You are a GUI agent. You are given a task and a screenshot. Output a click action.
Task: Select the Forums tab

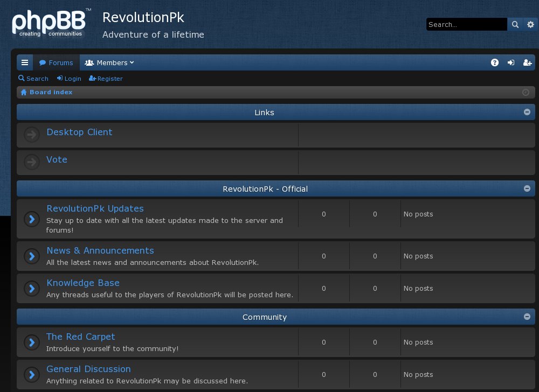(x=56, y=62)
